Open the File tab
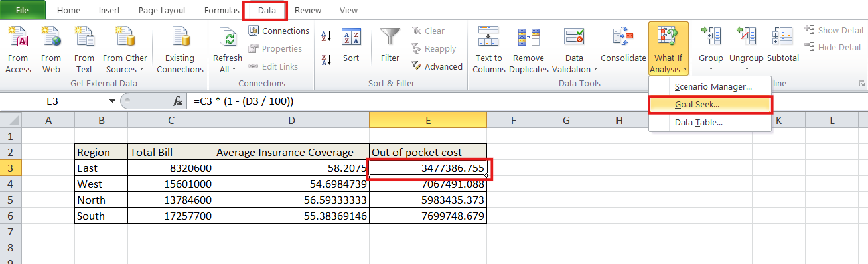Screen dimensions: 868x264 coord(23,10)
